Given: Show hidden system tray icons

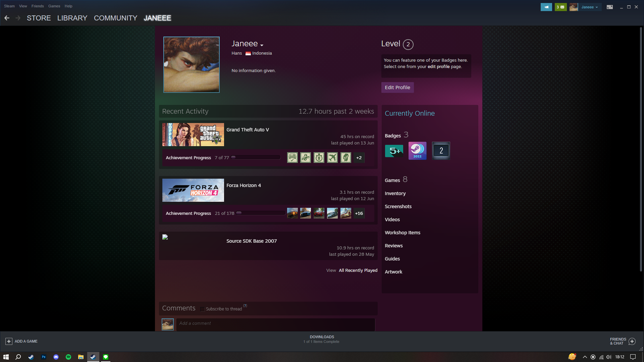Looking at the screenshot, I should point(585,357).
